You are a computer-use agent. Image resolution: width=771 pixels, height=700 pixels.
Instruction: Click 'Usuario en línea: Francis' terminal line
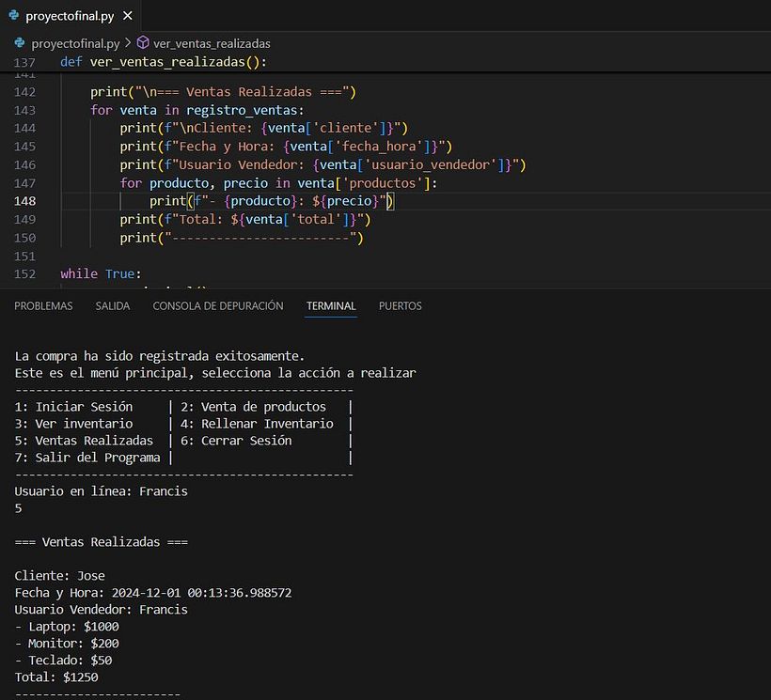tap(101, 491)
